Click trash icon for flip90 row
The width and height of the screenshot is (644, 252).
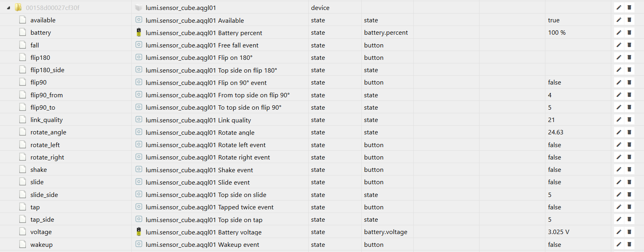(x=629, y=82)
